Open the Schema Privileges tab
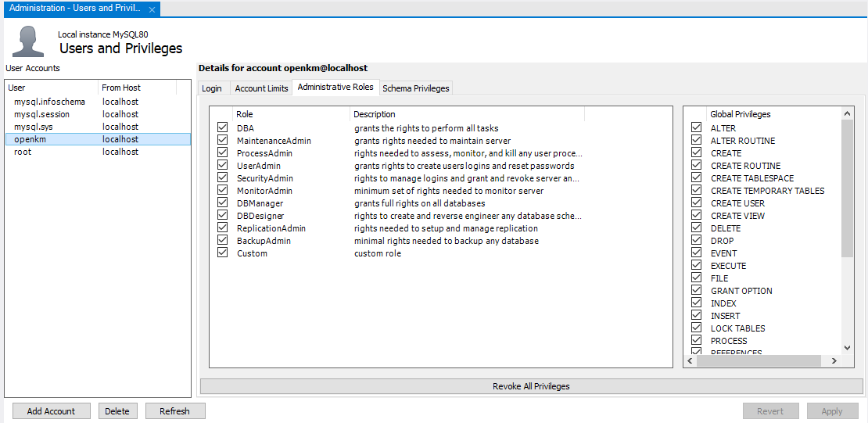 point(416,88)
